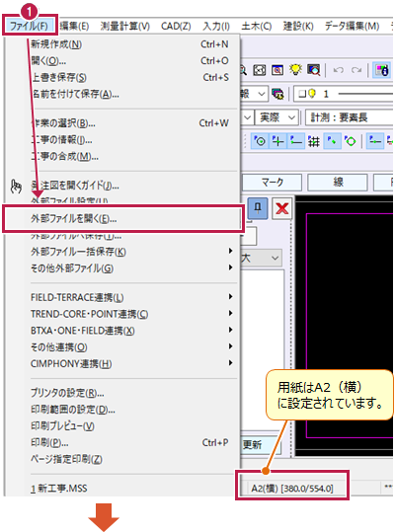Open the 建設(K) menu
This screenshot has width=395, height=532.
[298, 26]
